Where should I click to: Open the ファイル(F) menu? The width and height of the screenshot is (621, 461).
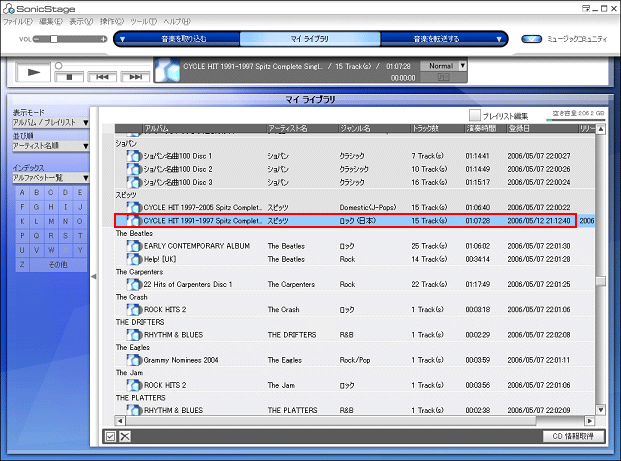[x=17, y=20]
